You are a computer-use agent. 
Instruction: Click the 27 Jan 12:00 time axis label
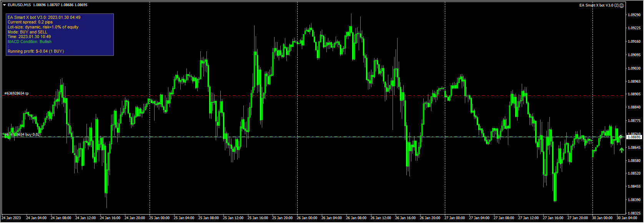coord(528,218)
